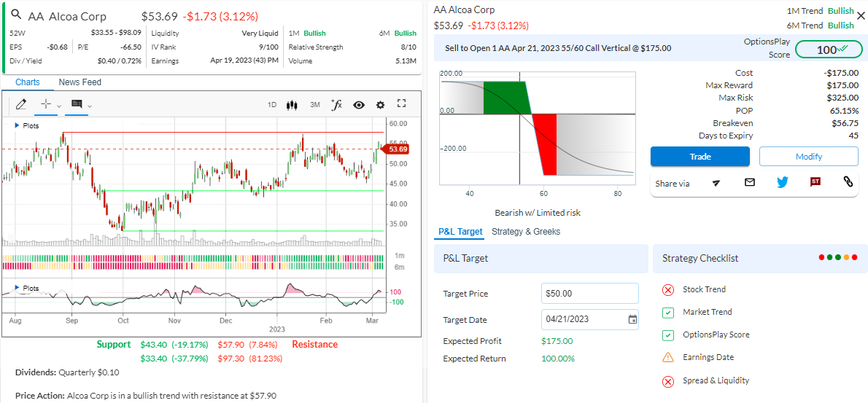Image resolution: width=868 pixels, height=403 pixels.
Task: Click the Expected Return 100.00% value
Action: click(x=558, y=359)
